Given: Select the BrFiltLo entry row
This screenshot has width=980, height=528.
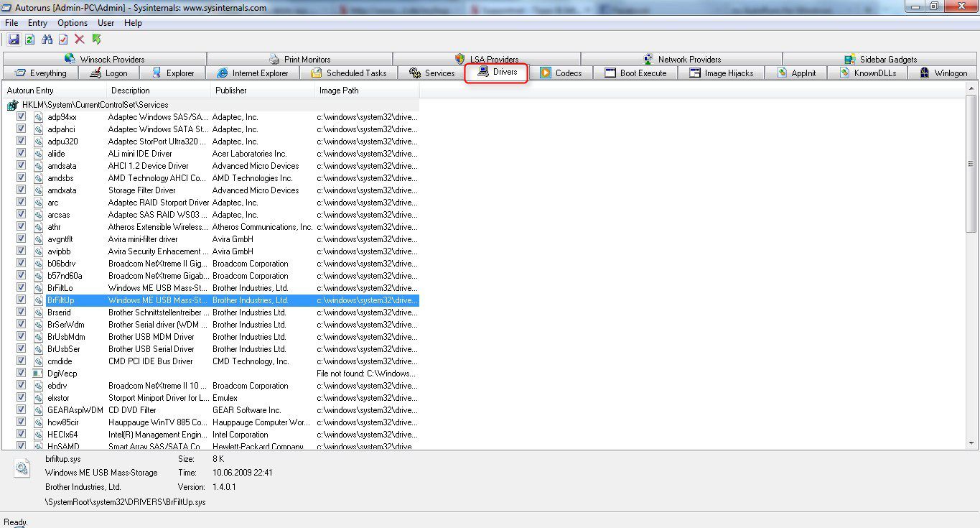Looking at the screenshot, I should 211,288.
